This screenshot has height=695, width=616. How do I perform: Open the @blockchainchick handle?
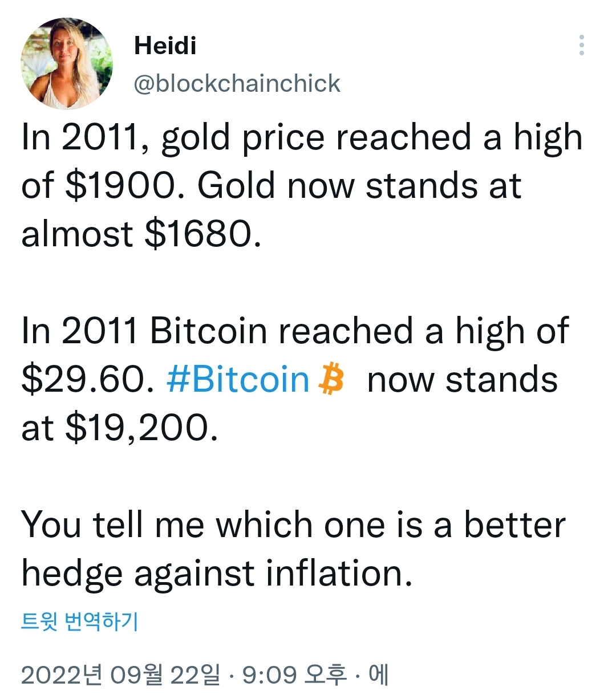(237, 83)
